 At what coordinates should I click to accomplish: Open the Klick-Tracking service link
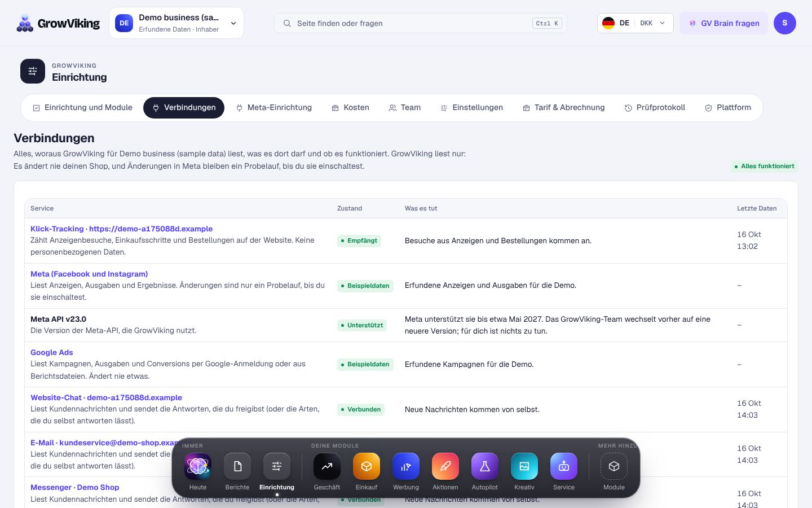pos(121,229)
